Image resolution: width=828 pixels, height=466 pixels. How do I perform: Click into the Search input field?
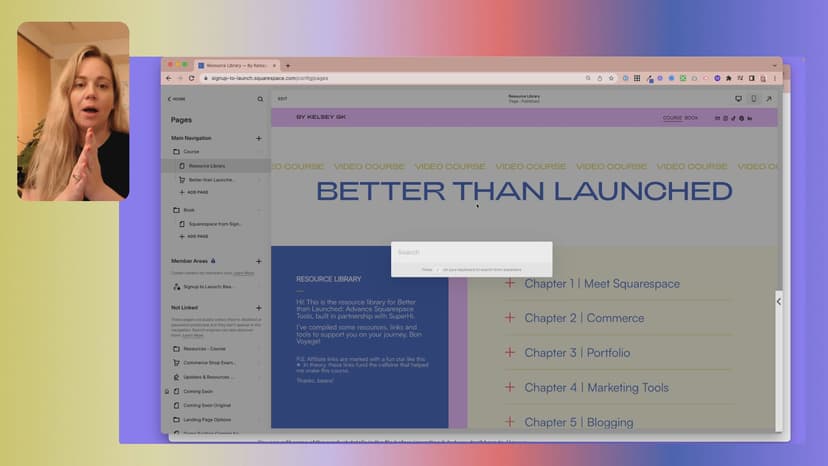click(x=470, y=253)
